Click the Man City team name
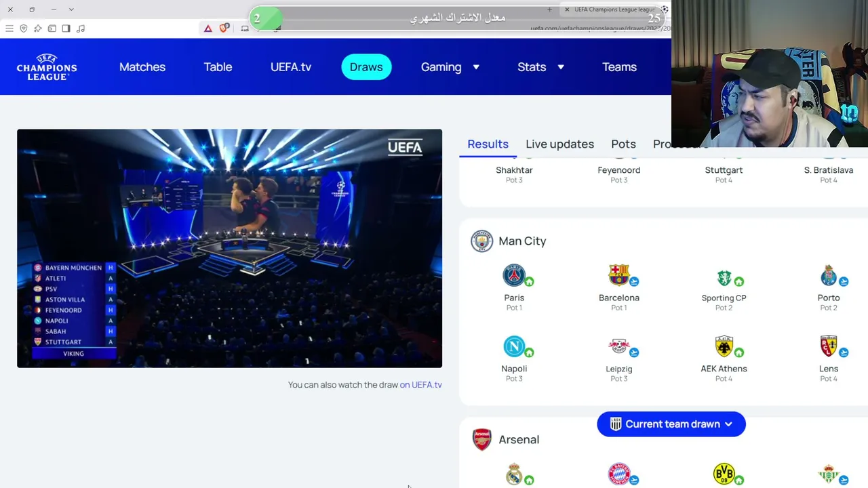This screenshot has width=868, height=488. tap(522, 241)
